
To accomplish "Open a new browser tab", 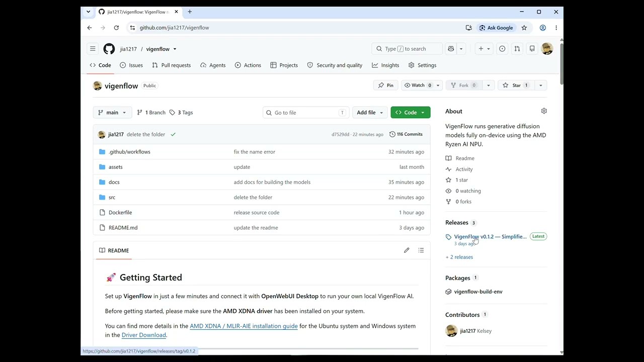I will (x=190, y=12).
